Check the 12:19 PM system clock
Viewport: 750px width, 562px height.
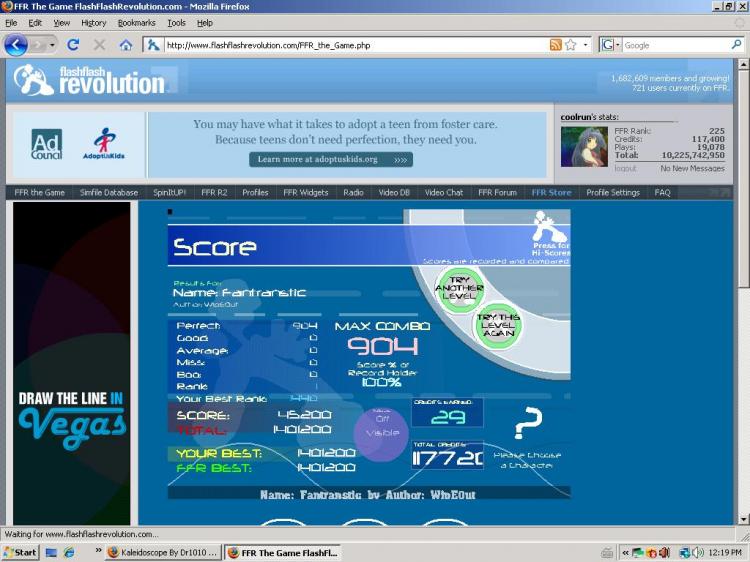point(725,552)
